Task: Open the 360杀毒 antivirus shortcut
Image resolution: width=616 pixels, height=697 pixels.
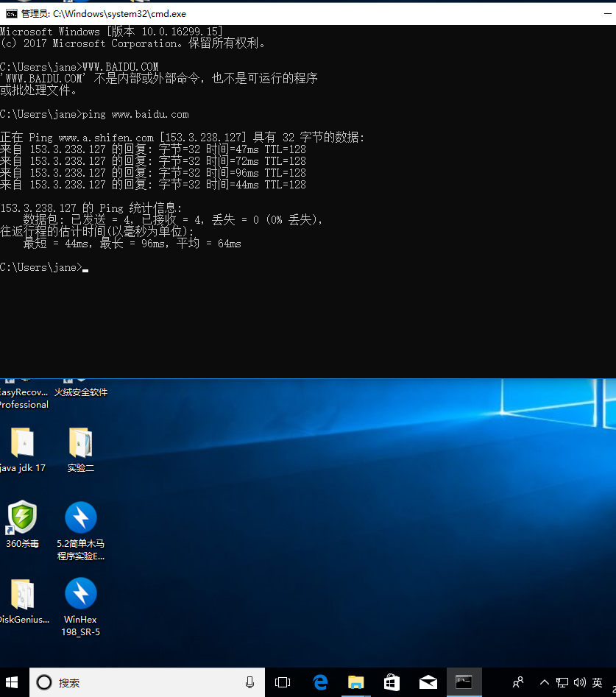Action: pos(22,518)
